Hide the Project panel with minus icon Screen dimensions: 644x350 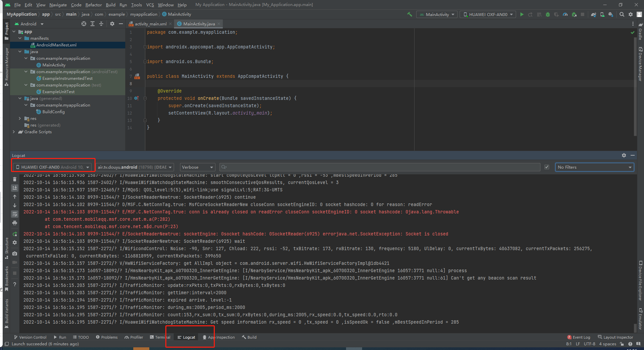click(x=121, y=24)
